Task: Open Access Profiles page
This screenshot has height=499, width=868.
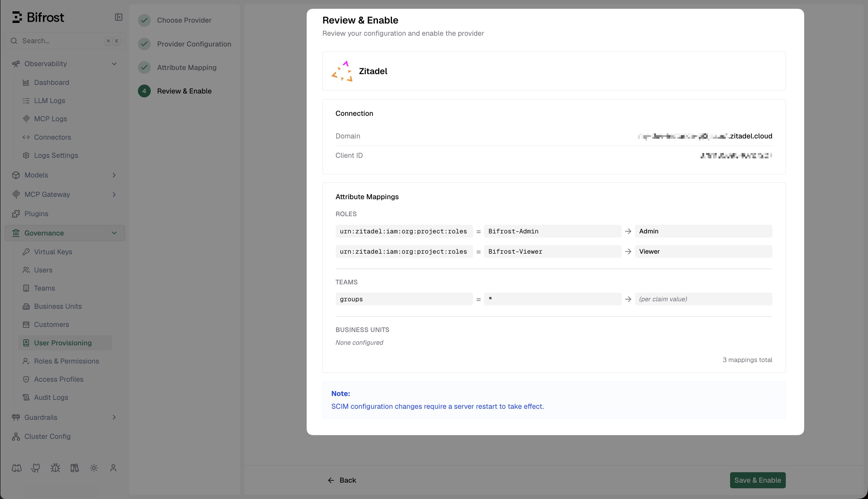Action: point(59,379)
